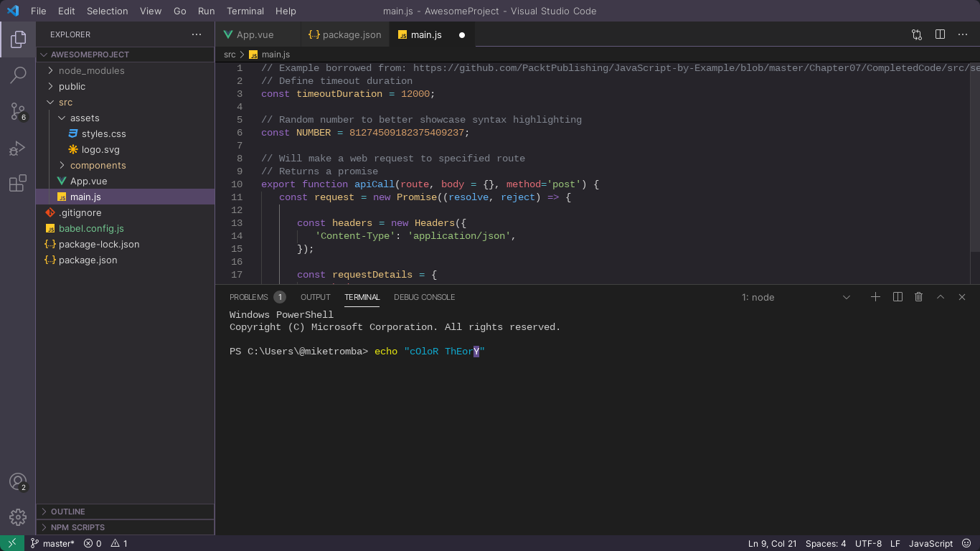Open the terminal selector dropdown '1: node'
The height and width of the screenshot is (551, 980).
click(x=796, y=297)
